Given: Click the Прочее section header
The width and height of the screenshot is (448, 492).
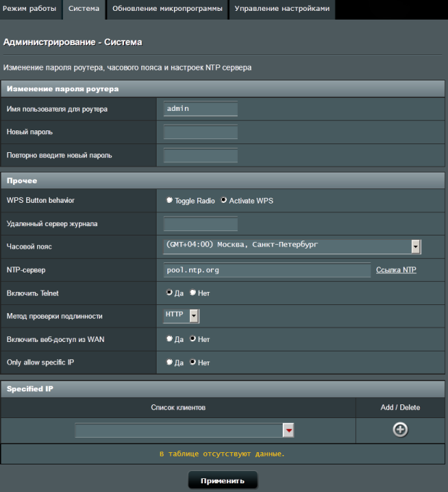Looking at the screenshot, I should [x=223, y=180].
